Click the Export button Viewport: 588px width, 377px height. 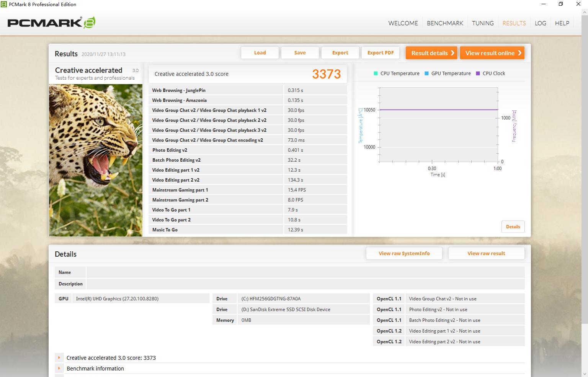click(x=340, y=53)
